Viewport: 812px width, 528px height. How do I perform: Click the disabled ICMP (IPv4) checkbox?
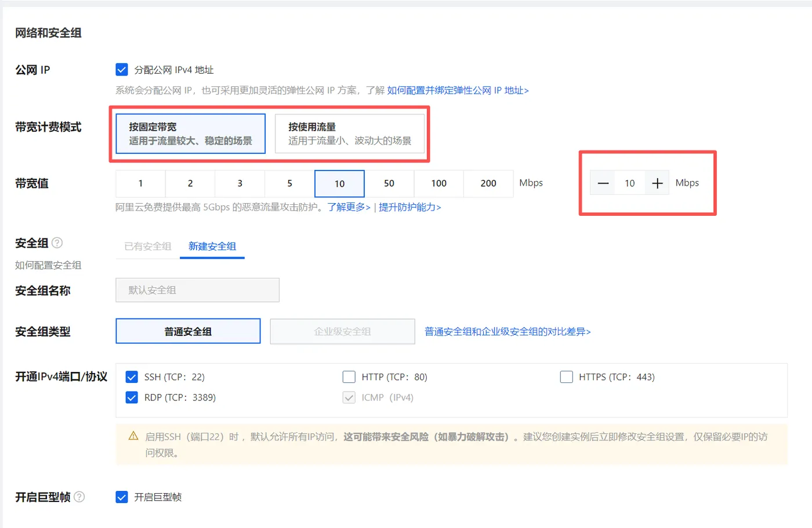[x=349, y=397]
